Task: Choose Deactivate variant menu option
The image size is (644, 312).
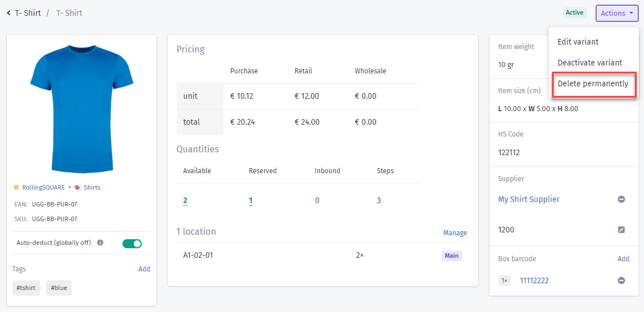Action: (590, 63)
